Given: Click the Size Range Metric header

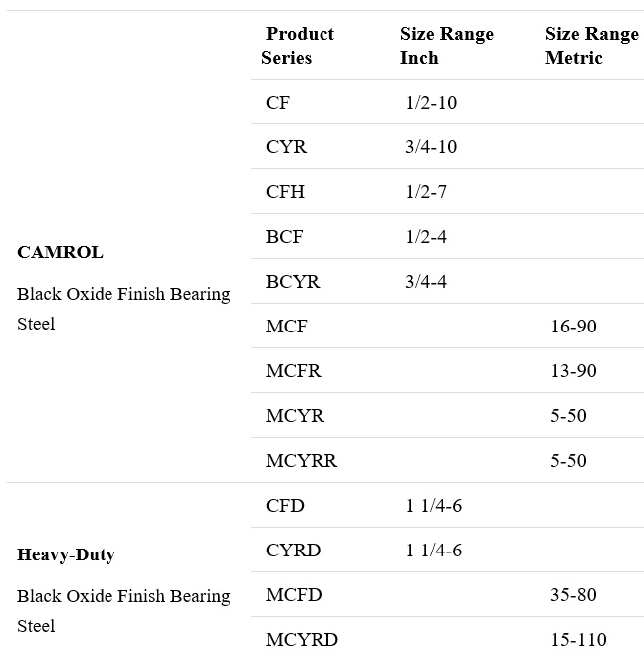Looking at the screenshot, I should coord(592,46).
